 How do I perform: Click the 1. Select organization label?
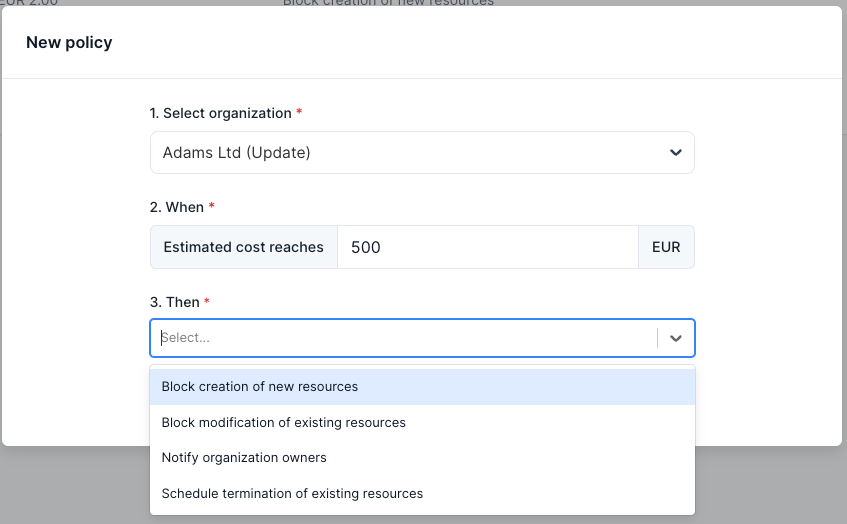220,114
